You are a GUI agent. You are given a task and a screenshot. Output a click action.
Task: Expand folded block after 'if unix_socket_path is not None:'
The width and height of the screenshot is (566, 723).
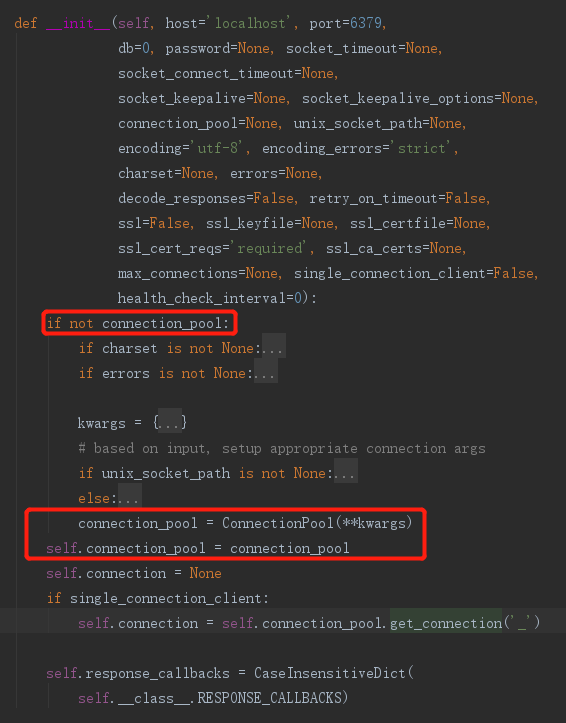pyautogui.click(x=346, y=473)
